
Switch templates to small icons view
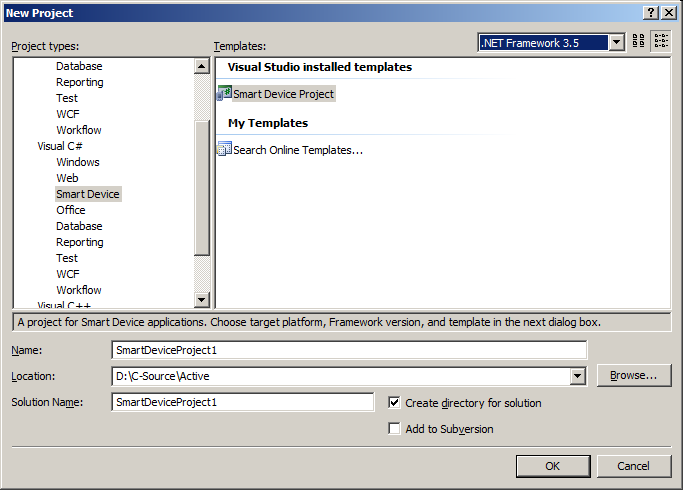point(661,41)
